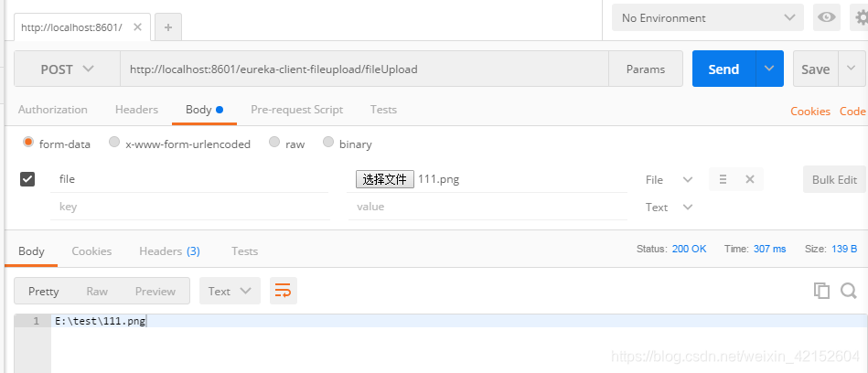Expand the No Environment dropdown
The image size is (868, 373).
pyautogui.click(x=708, y=17)
